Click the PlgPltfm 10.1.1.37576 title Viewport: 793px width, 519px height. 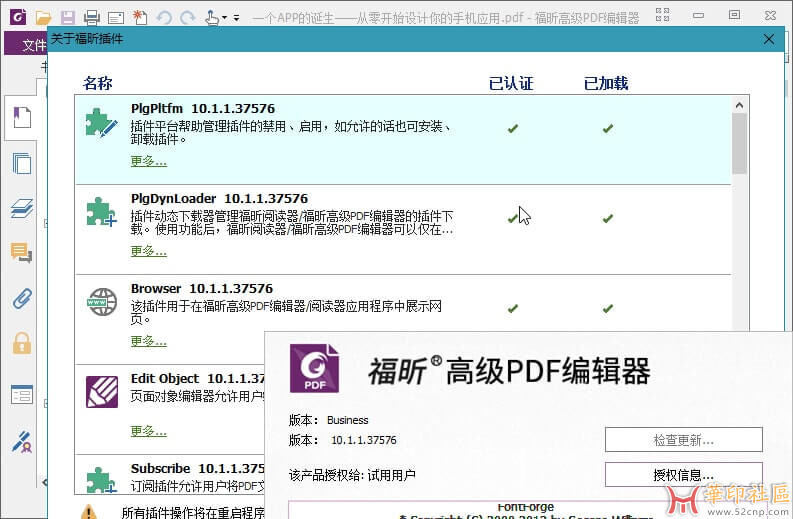pos(203,108)
